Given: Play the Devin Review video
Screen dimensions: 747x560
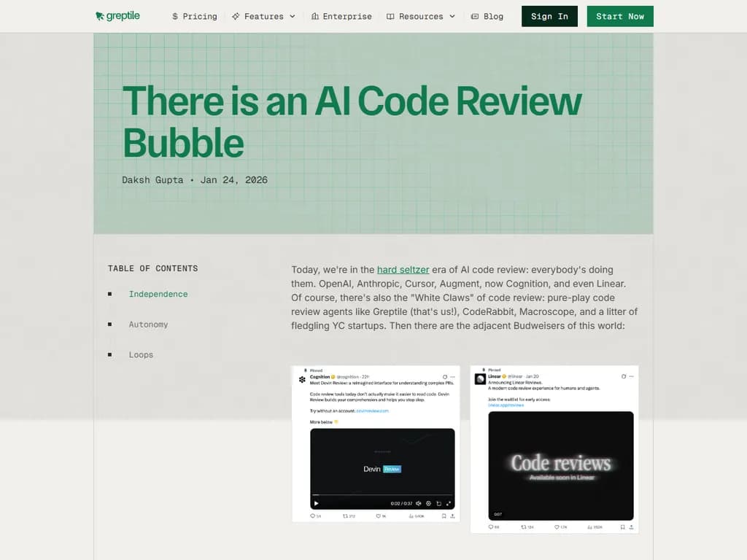Looking at the screenshot, I should point(316,503).
